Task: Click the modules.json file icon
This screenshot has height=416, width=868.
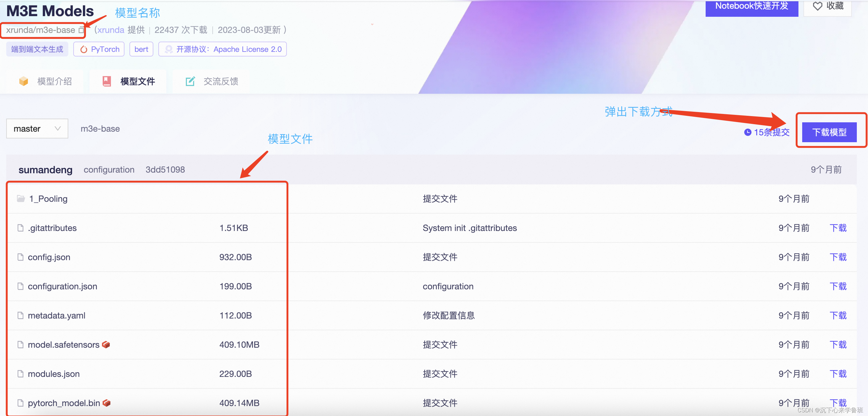Action: [x=20, y=374]
